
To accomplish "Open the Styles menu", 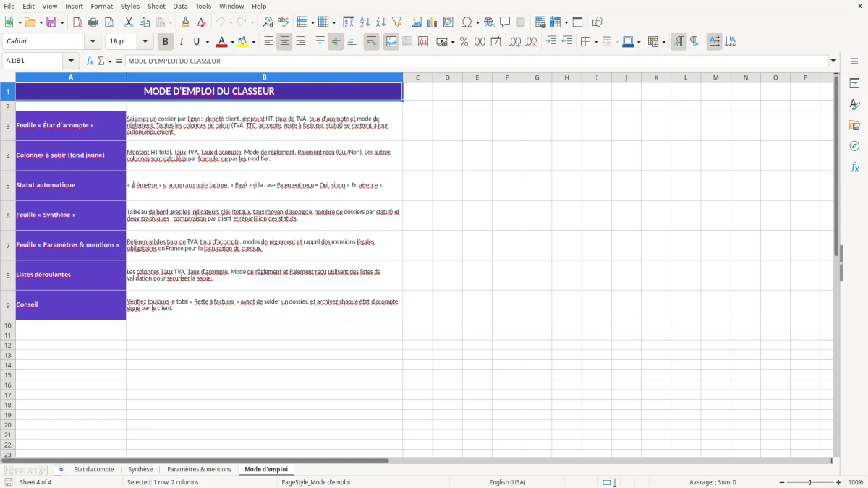I will pyautogui.click(x=130, y=6).
